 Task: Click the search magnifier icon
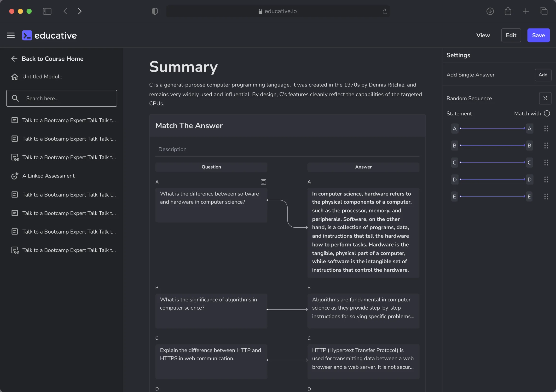click(x=16, y=98)
